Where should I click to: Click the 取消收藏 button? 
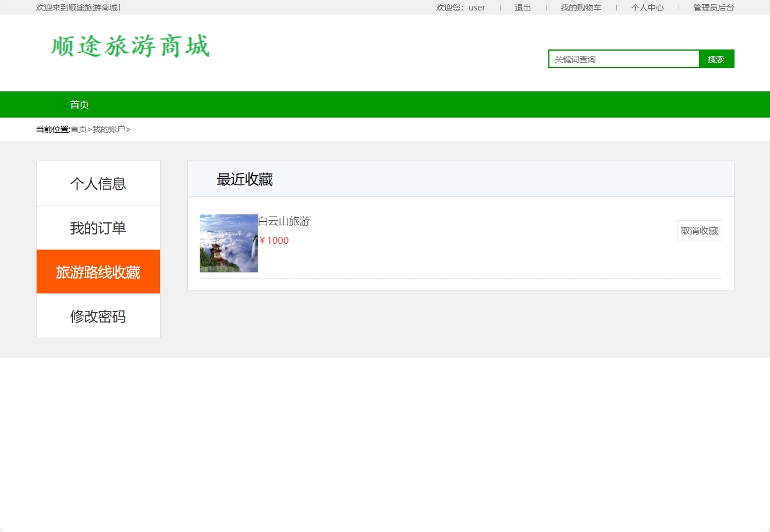699,230
